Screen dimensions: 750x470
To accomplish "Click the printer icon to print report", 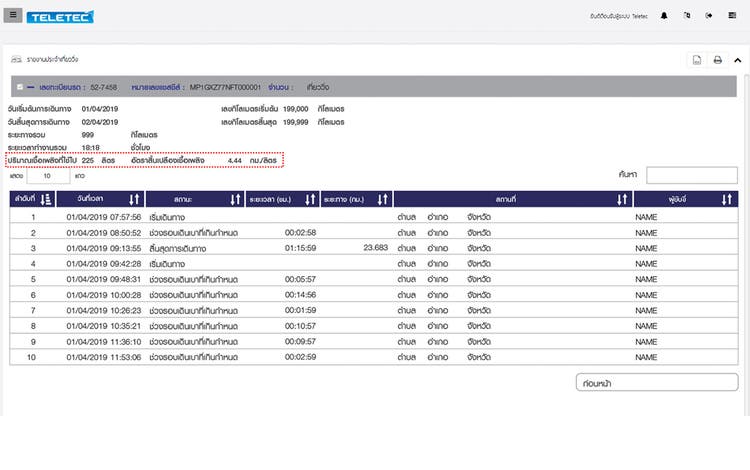I will click(x=717, y=60).
